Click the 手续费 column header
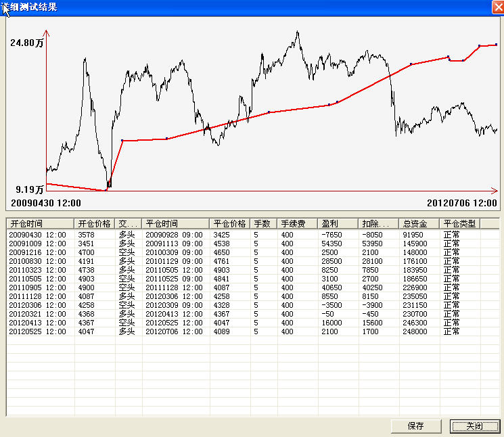This screenshot has height=437, width=504. tap(296, 223)
